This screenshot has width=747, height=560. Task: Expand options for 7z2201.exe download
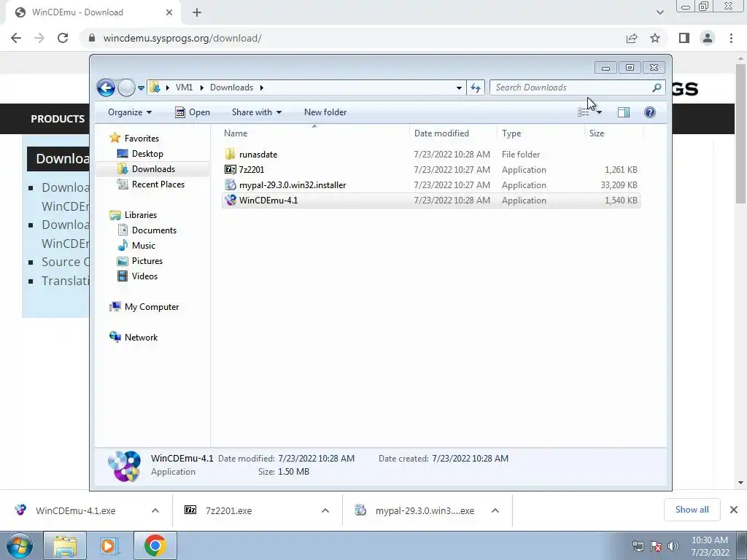click(325, 510)
